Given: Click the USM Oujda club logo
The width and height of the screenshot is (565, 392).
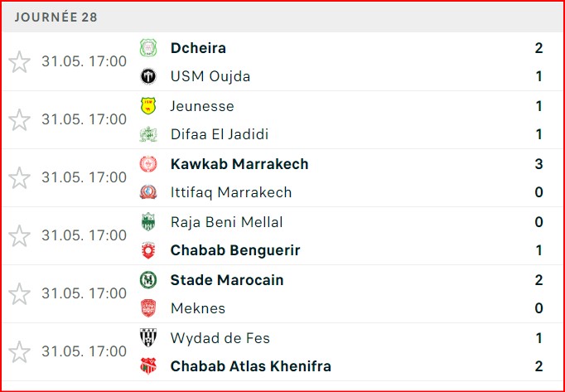Looking at the screenshot, I should coord(148,76).
